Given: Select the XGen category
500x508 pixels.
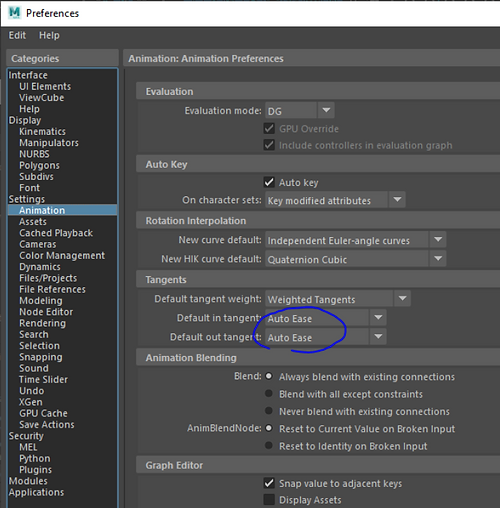Looking at the screenshot, I should 31,402.
